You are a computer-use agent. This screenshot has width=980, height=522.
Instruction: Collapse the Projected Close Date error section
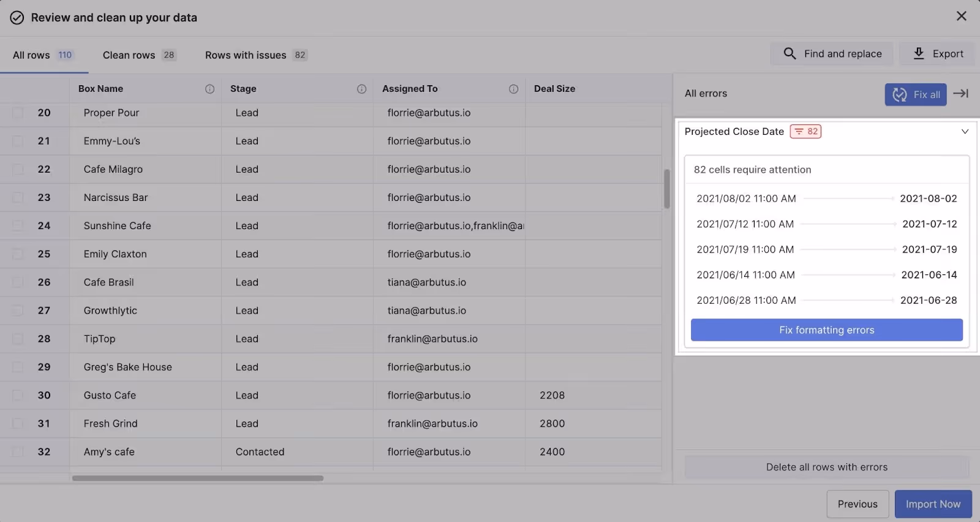(x=965, y=132)
